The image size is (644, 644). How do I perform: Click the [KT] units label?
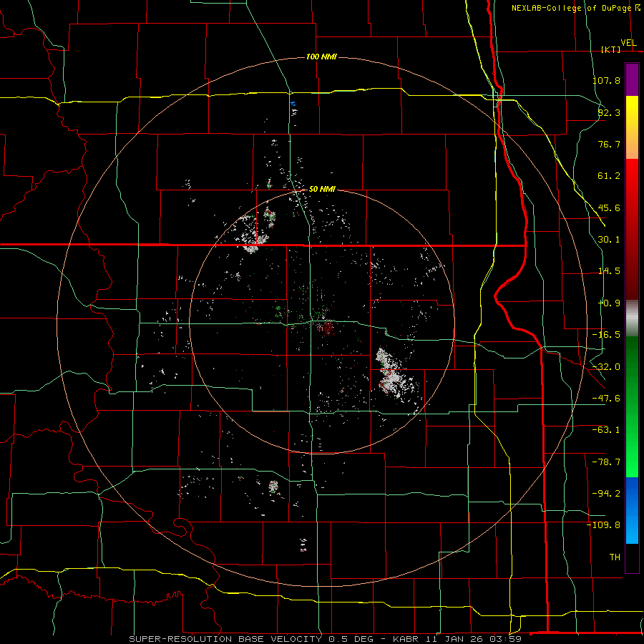[x=611, y=49]
